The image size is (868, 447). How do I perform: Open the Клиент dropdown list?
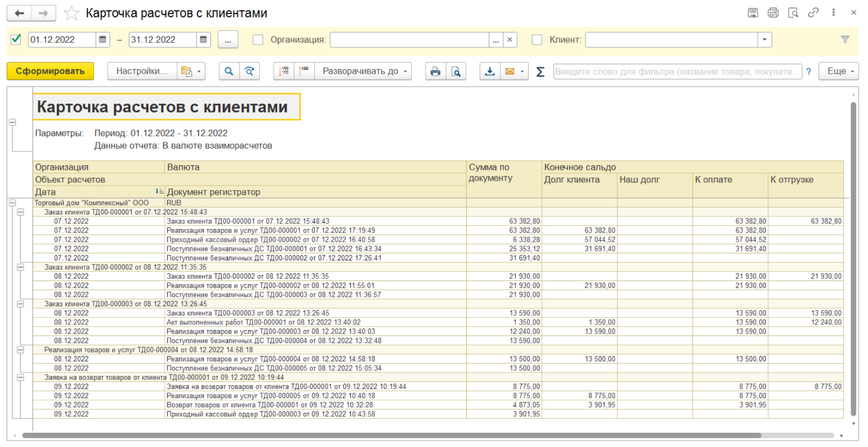pyautogui.click(x=765, y=40)
